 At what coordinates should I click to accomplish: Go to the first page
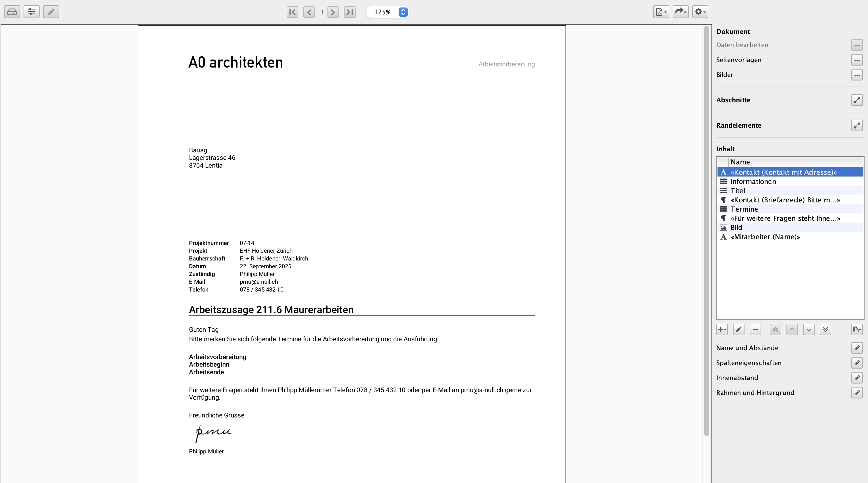tap(292, 12)
